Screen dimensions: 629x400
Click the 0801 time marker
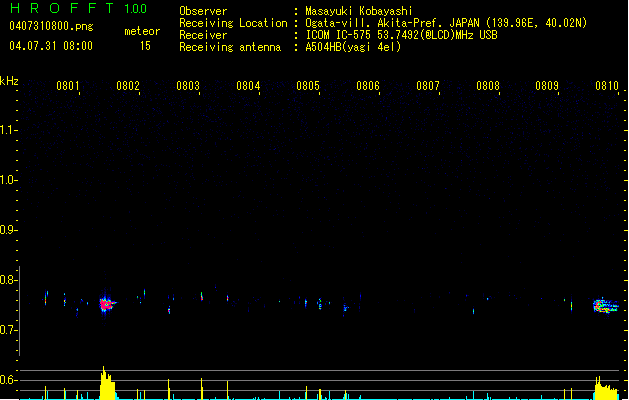(x=68, y=86)
